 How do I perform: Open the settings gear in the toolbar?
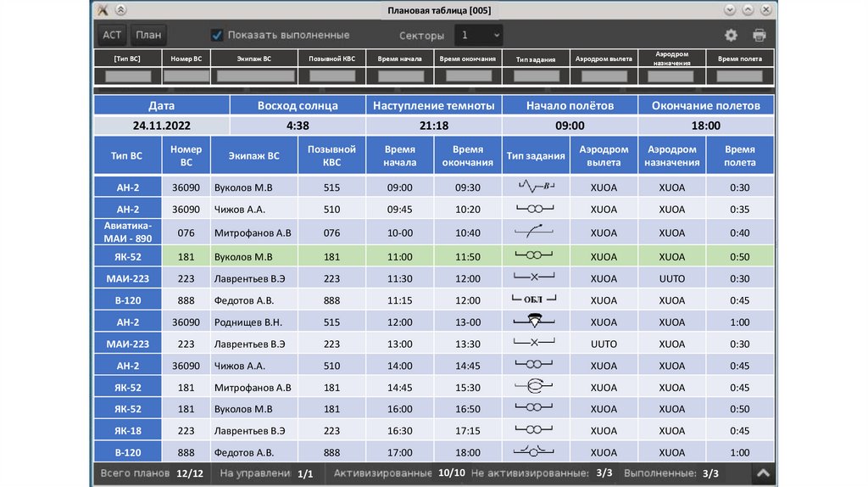click(731, 36)
